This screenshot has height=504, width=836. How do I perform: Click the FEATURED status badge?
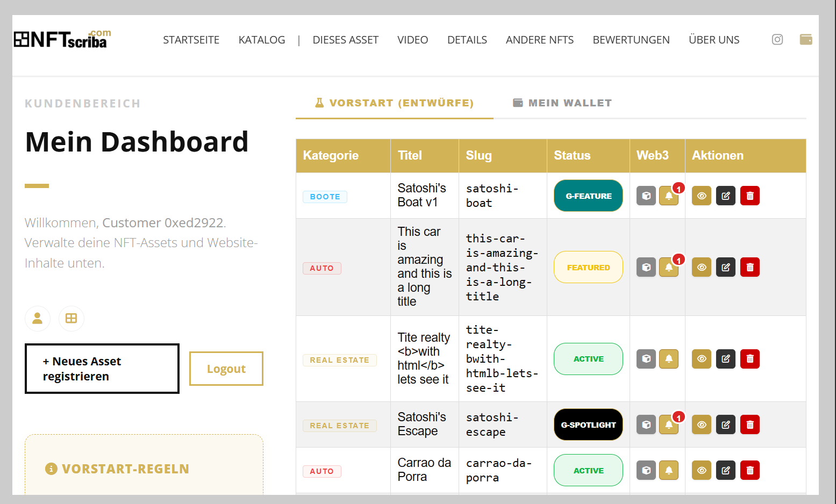(588, 267)
